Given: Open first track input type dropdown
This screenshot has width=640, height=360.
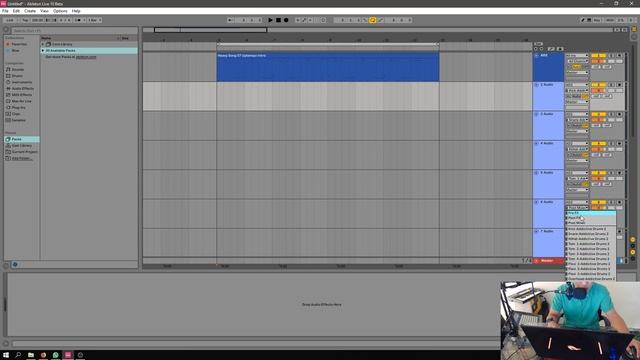Looking at the screenshot, I should click(x=577, y=56).
